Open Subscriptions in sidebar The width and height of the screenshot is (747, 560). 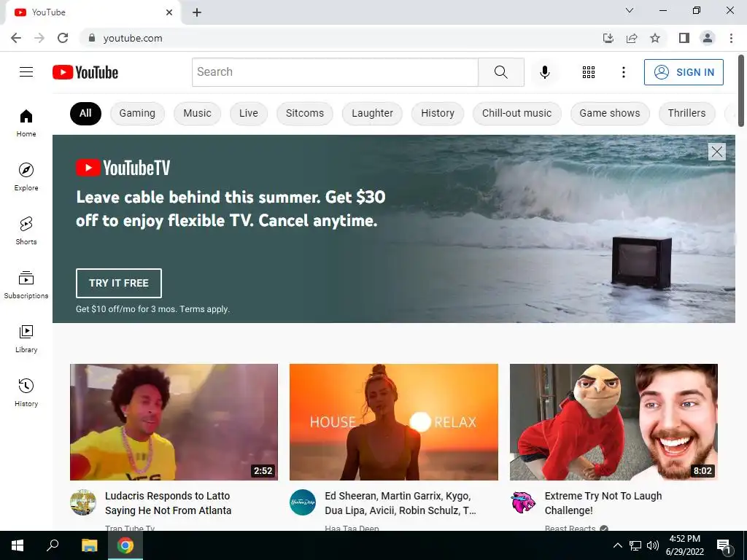(26, 284)
